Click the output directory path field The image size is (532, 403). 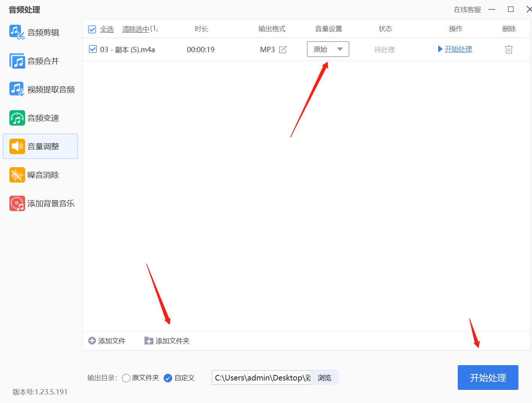click(261, 378)
